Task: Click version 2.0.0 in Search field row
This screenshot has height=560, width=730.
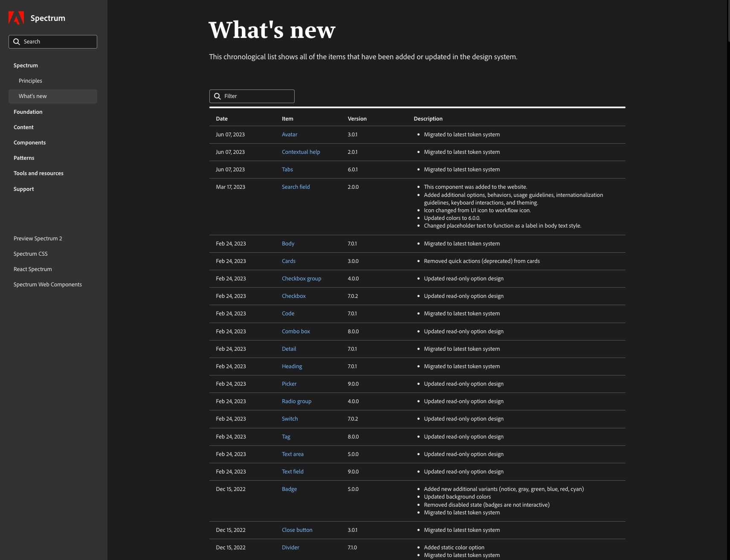Action: (x=353, y=187)
